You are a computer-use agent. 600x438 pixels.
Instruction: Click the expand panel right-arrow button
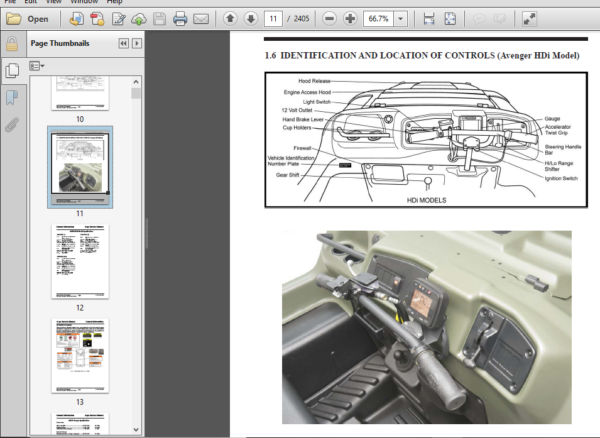click(x=137, y=43)
